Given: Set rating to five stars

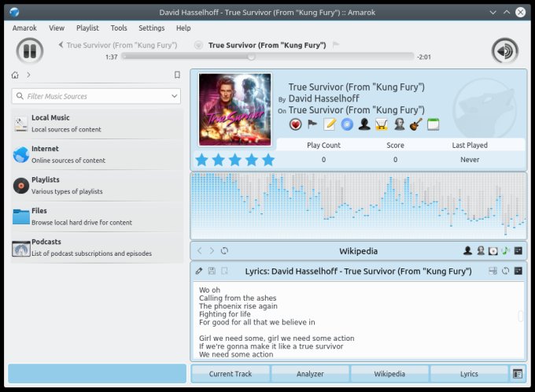Looking at the screenshot, I should (268, 160).
